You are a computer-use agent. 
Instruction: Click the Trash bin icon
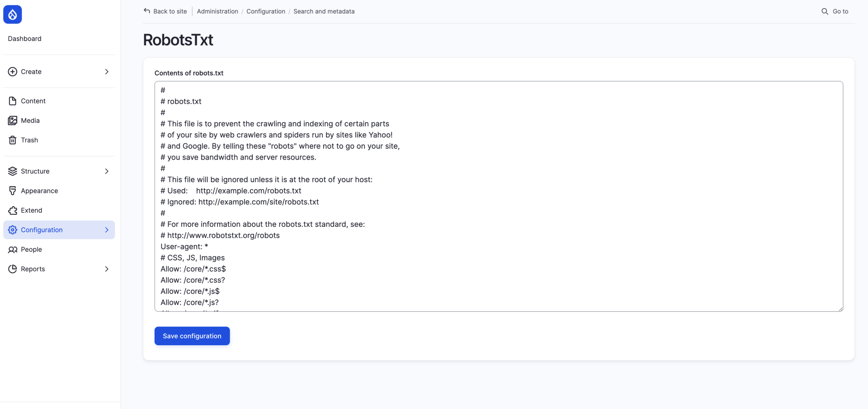click(13, 140)
